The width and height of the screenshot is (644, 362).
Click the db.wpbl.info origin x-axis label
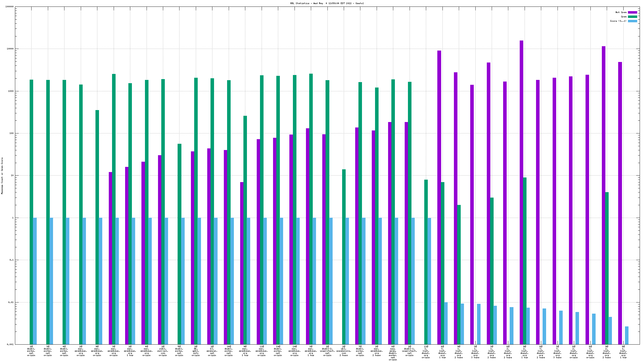tap(196, 351)
